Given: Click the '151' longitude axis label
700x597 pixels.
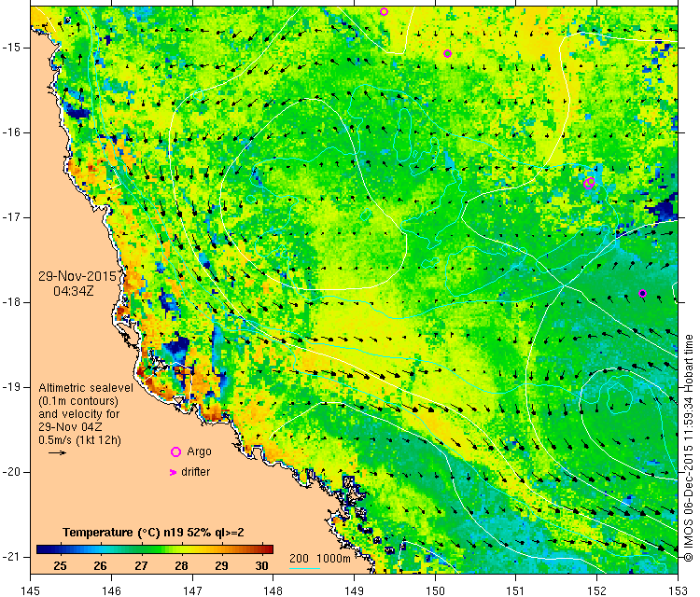Looking at the screenshot, I should 516,590.
